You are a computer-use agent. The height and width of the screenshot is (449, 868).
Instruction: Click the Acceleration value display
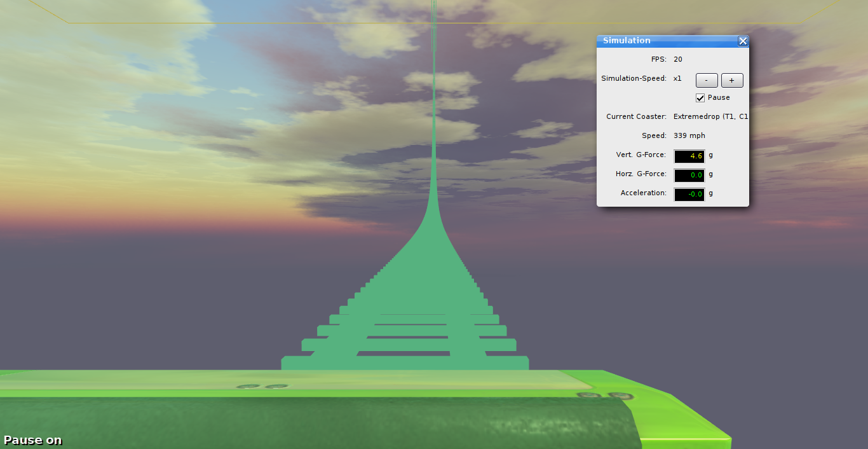689,194
